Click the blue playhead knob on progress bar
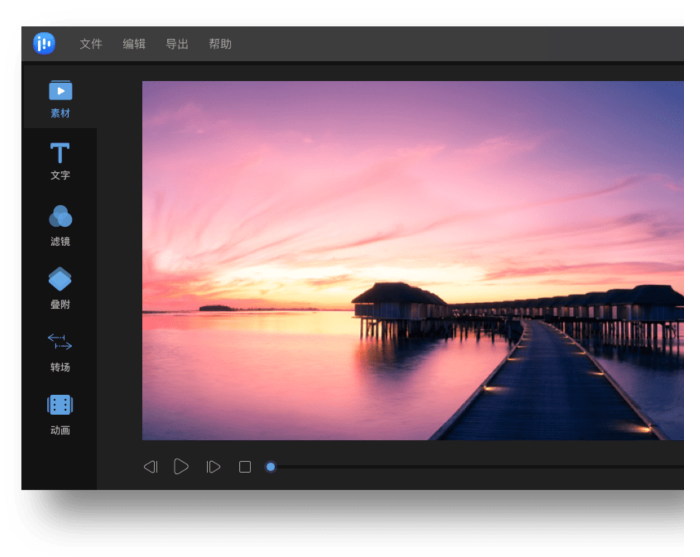The image size is (700, 557). tap(271, 467)
